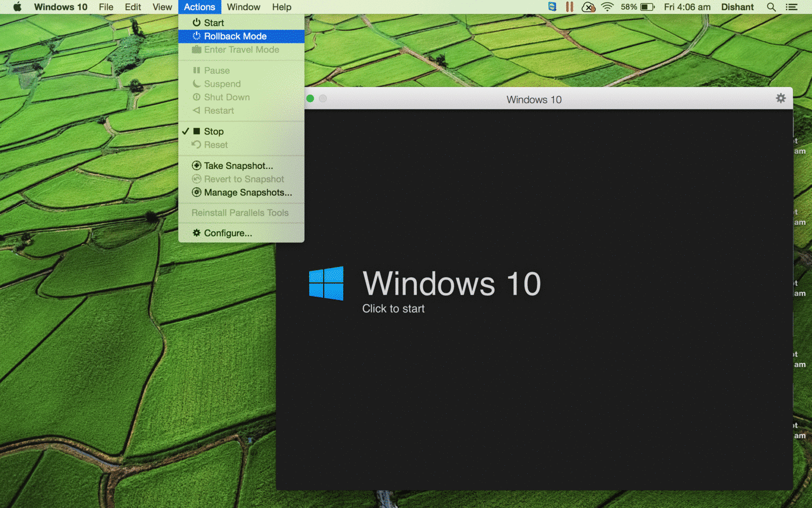Choose the checked Stop menu item
This screenshot has width=812, height=508.
click(x=241, y=132)
